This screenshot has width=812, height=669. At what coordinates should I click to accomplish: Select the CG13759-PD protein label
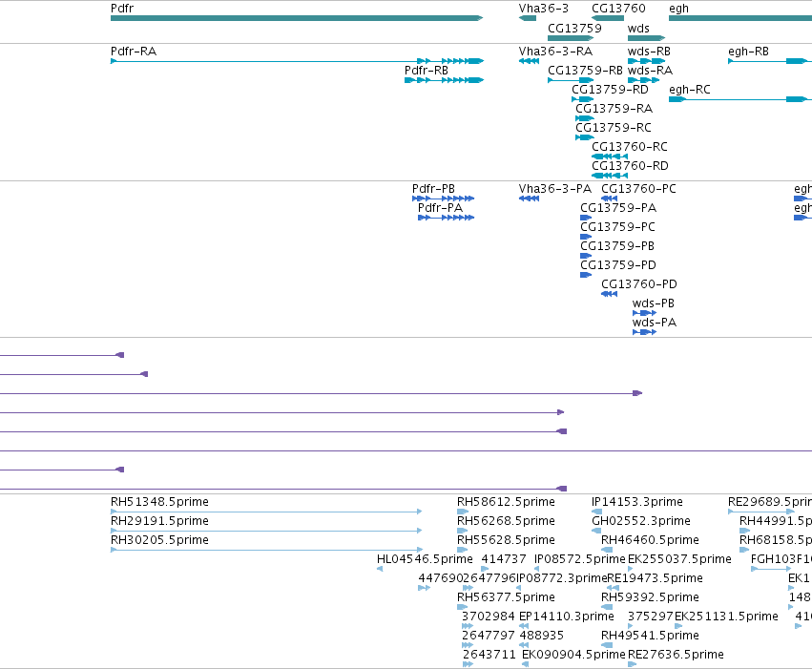617,265
